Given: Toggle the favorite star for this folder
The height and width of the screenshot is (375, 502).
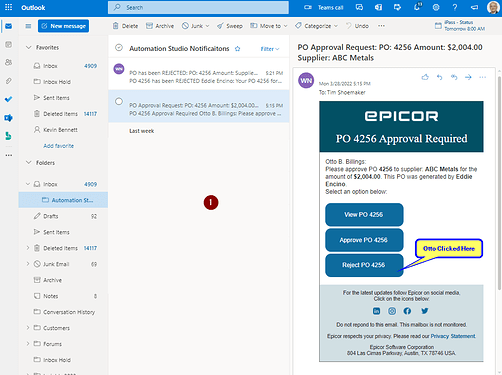Looking at the screenshot, I should tap(237, 49).
